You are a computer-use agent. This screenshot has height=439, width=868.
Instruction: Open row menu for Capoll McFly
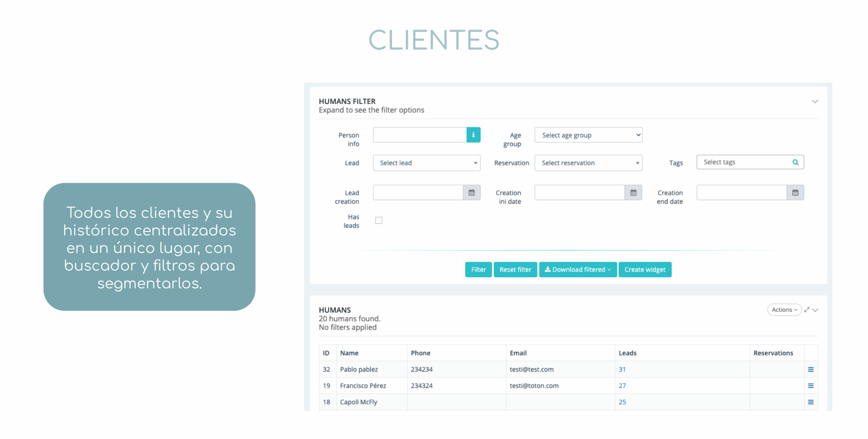(810, 402)
